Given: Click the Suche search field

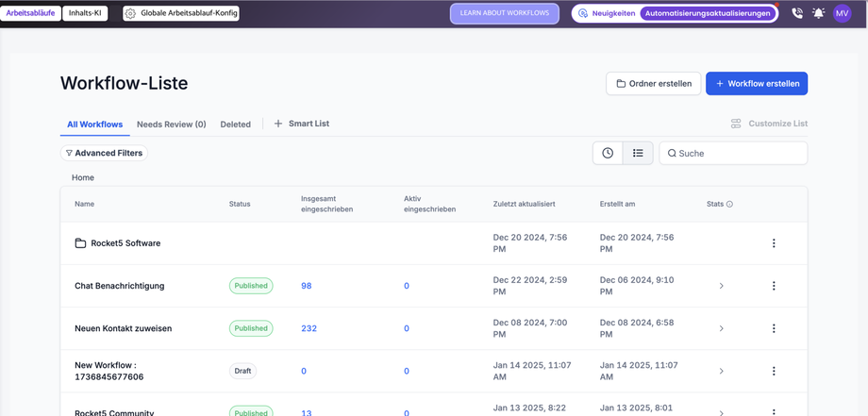Looking at the screenshot, I should pyautogui.click(x=736, y=153).
